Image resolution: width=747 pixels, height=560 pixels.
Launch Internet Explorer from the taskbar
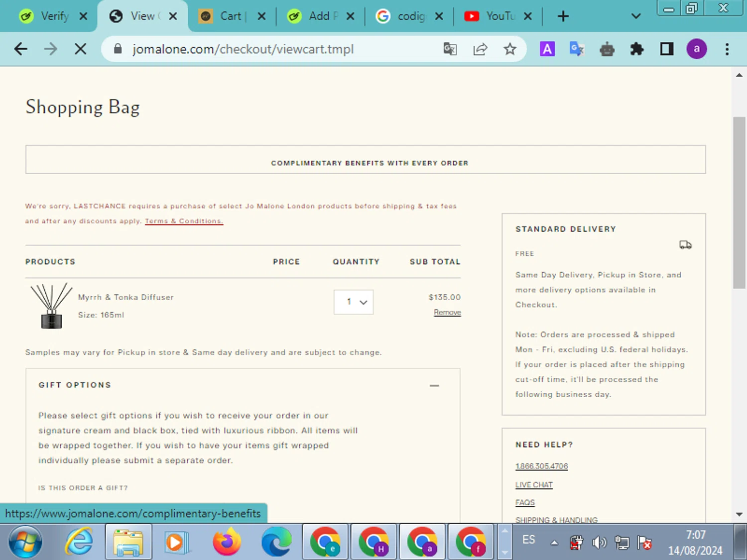[79, 542]
